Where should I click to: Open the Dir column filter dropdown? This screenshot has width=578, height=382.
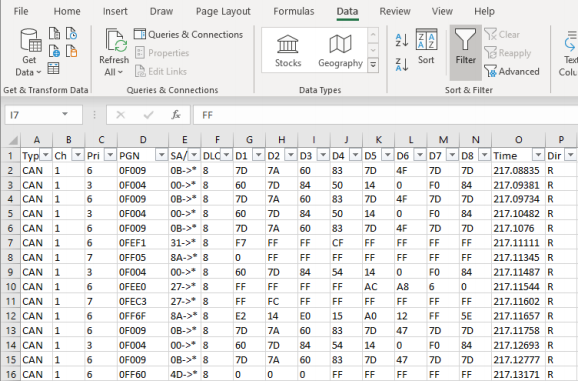click(x=571, y=155)
